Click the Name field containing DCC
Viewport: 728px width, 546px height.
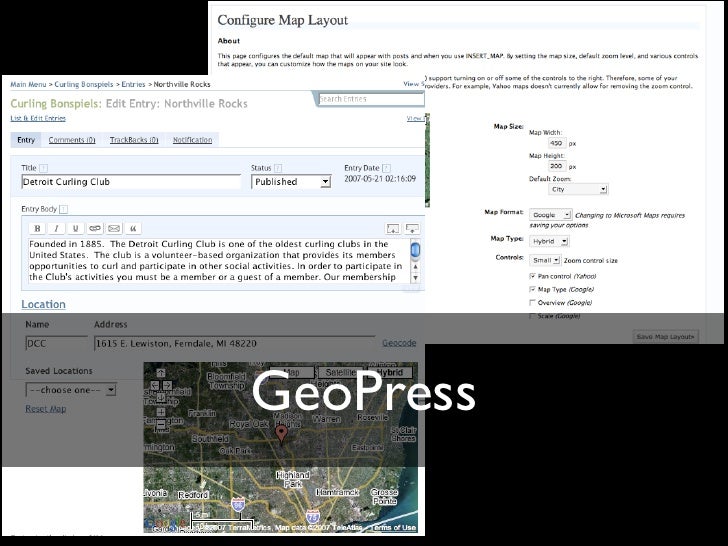(57, 344)
